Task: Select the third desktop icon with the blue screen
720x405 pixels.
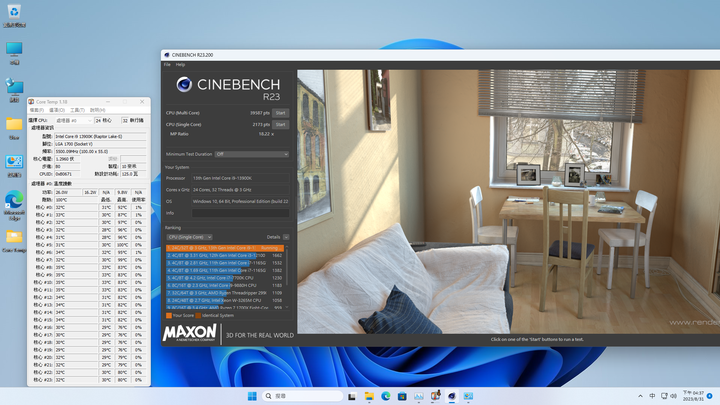Action: [14, 90]
